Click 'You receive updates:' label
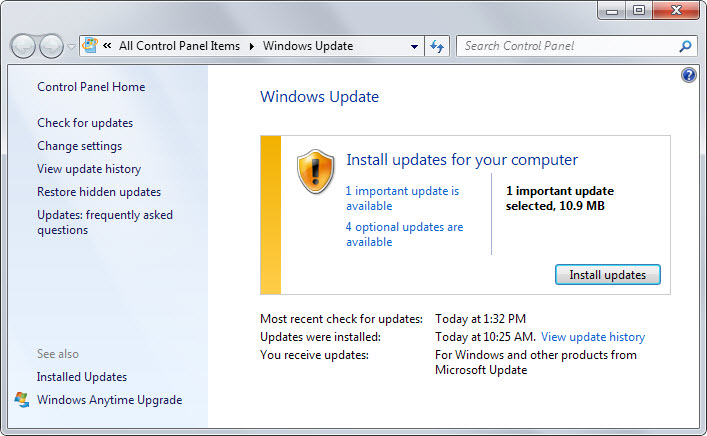 [x=314, y=355]
